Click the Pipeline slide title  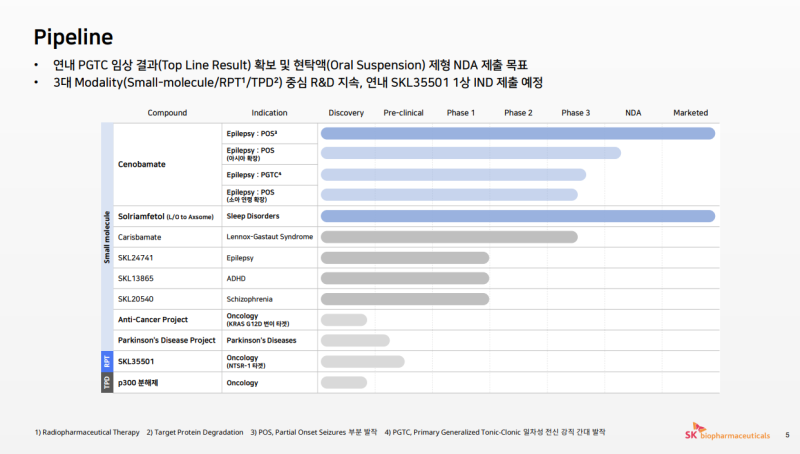point(73,38)
